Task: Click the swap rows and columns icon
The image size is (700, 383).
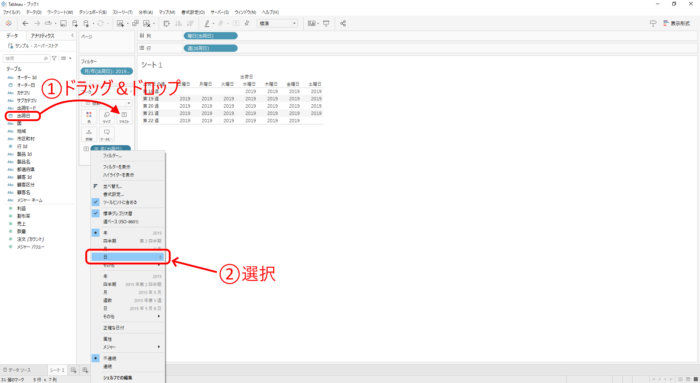Action: pos(167,23)
